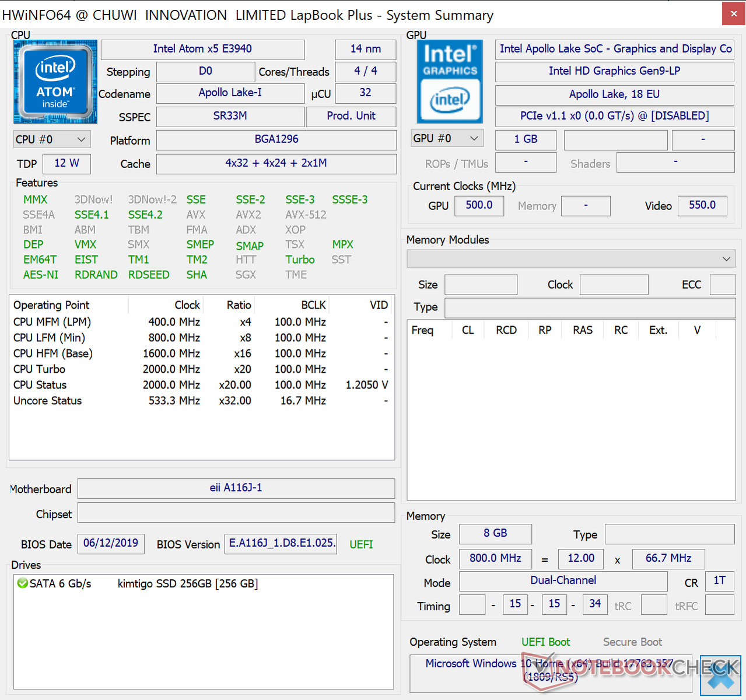The height and width of the screenshot is (700, 746).
Task: Click the TDP 12 W field
Action: [66, 163]
